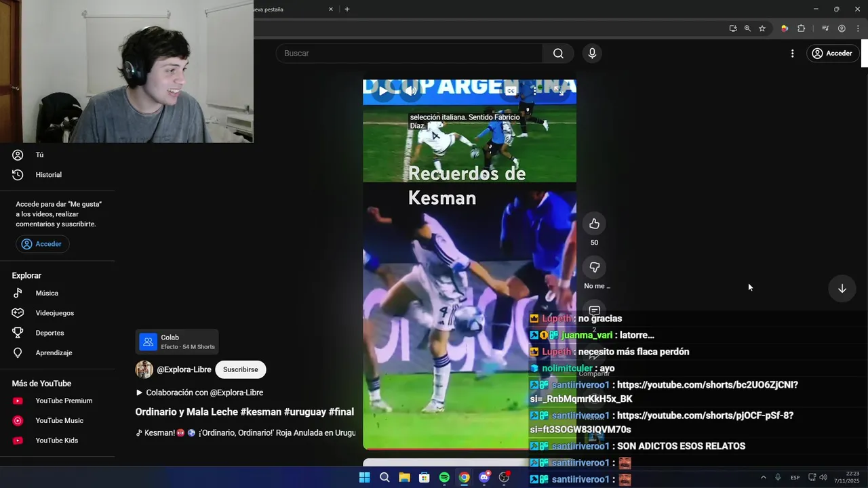Open Microsoft Store from taskbar
Screen dimensions: 868x488
424,477
